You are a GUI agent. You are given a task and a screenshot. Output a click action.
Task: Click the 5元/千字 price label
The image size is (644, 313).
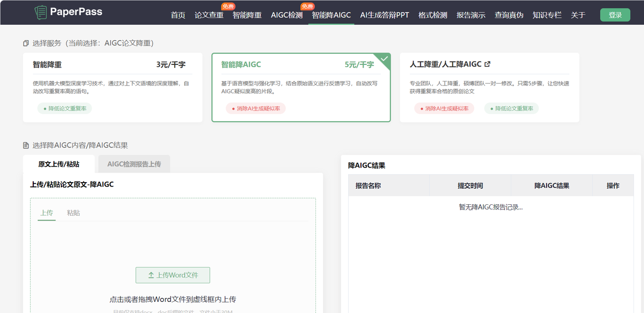tap(360, 64)
